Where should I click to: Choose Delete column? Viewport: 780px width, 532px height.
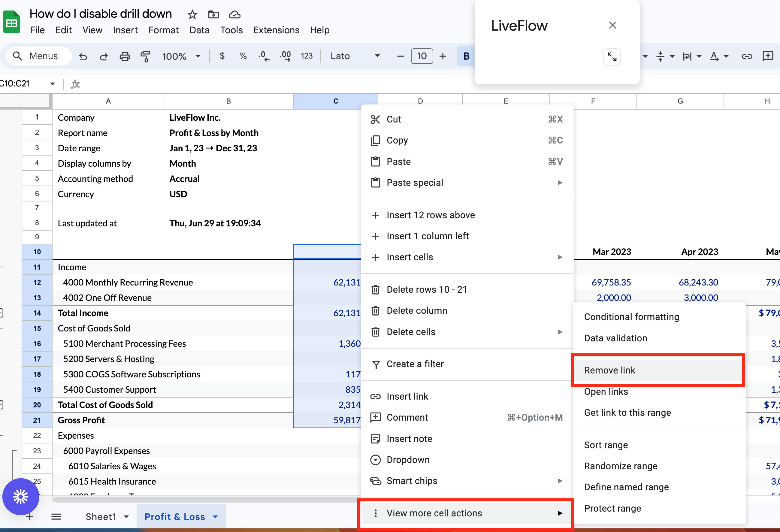[467, 310]
